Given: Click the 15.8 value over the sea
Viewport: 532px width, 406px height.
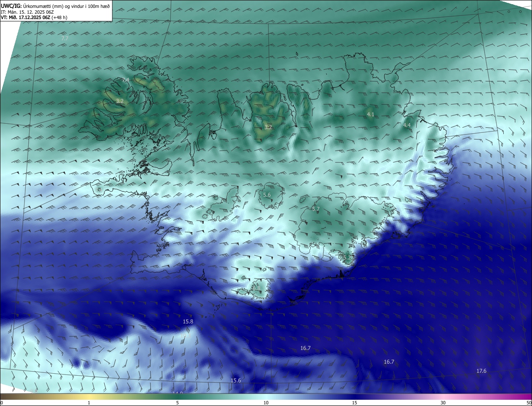Looking at the screenshot, I should pyautogui.click(x=188, y=321).
